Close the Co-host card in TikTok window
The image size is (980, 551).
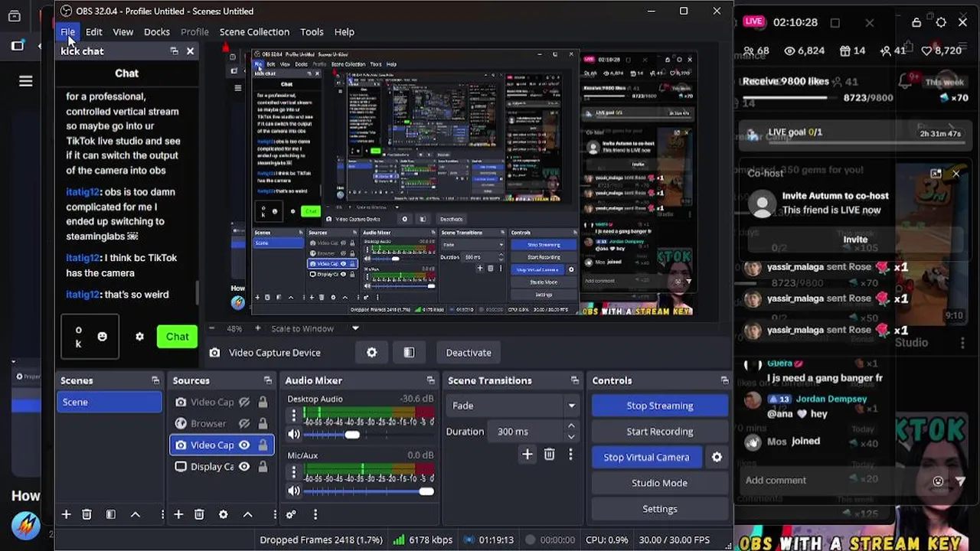955,174
